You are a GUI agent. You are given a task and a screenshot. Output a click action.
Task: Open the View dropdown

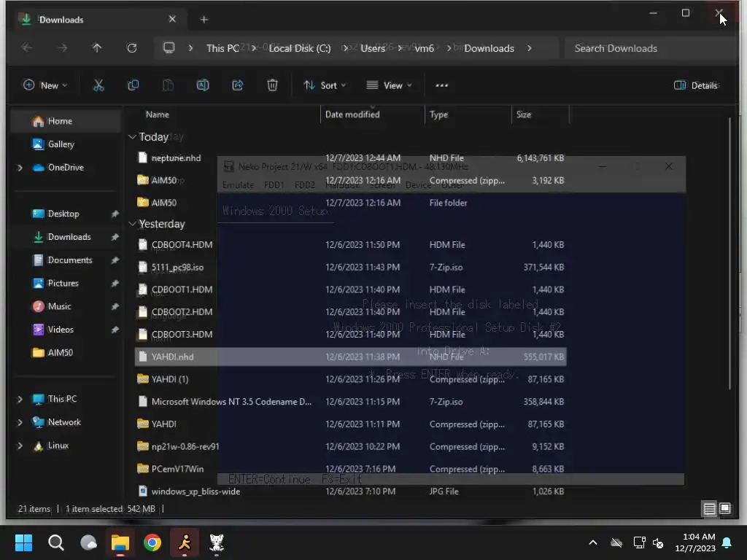click(390, 85)
